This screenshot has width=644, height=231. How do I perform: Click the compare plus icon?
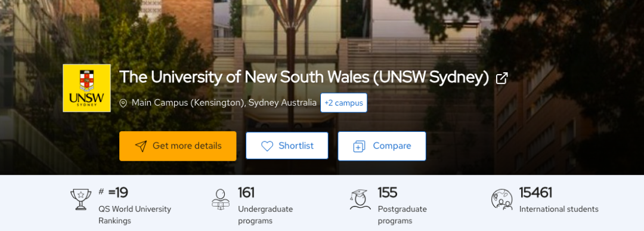360,146
